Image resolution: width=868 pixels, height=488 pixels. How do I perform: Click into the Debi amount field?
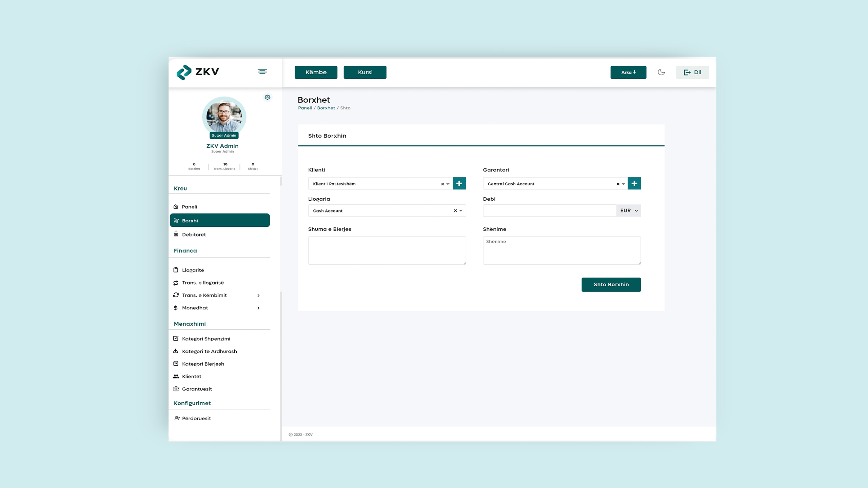coord(549,210)
